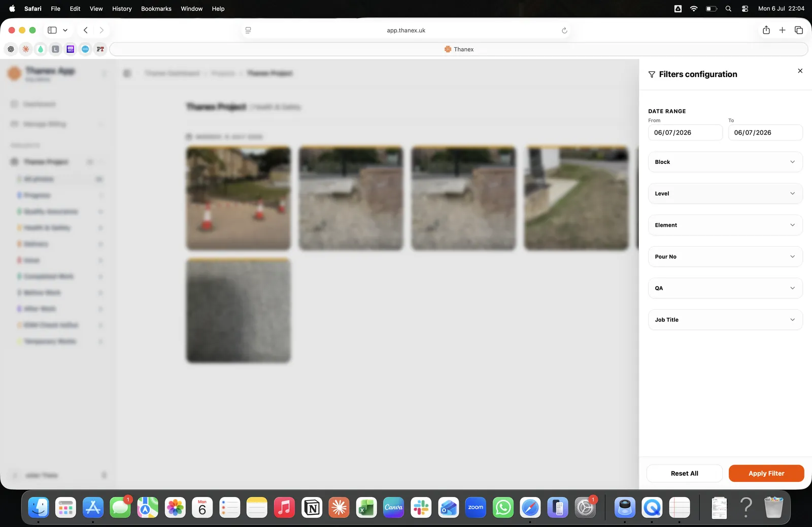Toggle Safari sidebar button
Screen dimensions: 812x527
click(52, 30)
